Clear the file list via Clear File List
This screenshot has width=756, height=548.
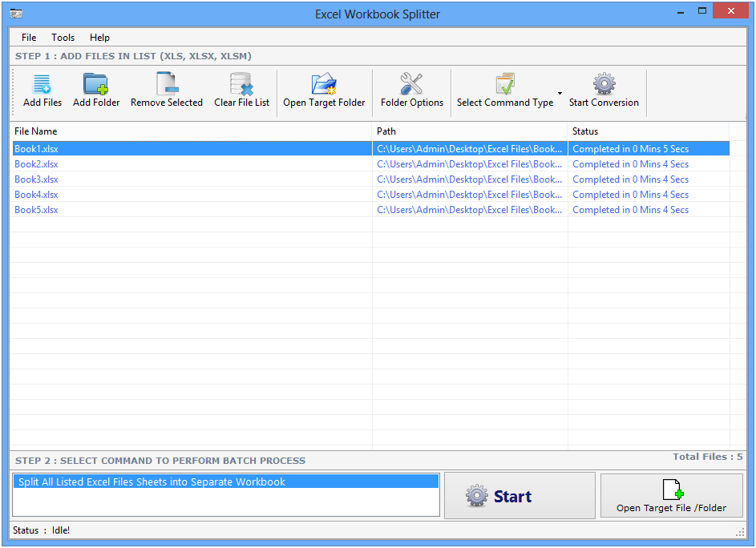(241, 91)
